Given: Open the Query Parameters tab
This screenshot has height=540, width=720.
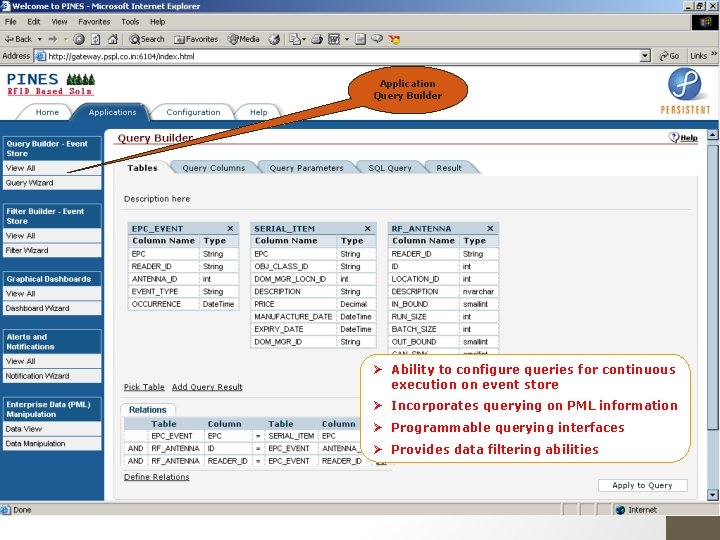Looking at the screenshot, I should [306, 168].
